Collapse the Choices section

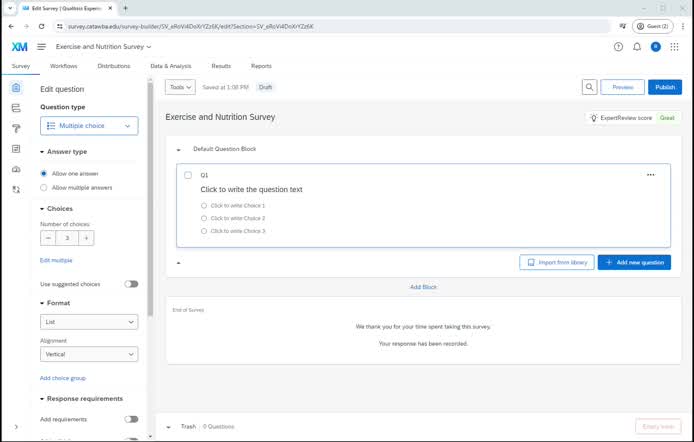pyautogui.click(x=42, y=209)
